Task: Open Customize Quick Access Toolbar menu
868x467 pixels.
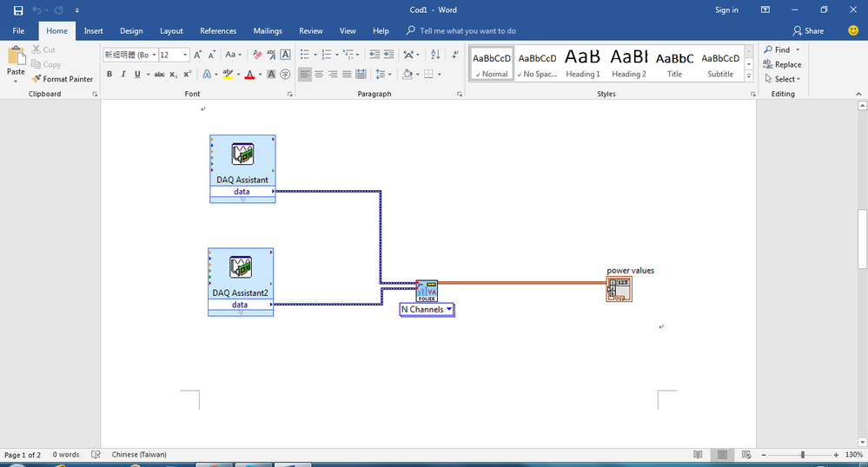Action: [77, 10]
